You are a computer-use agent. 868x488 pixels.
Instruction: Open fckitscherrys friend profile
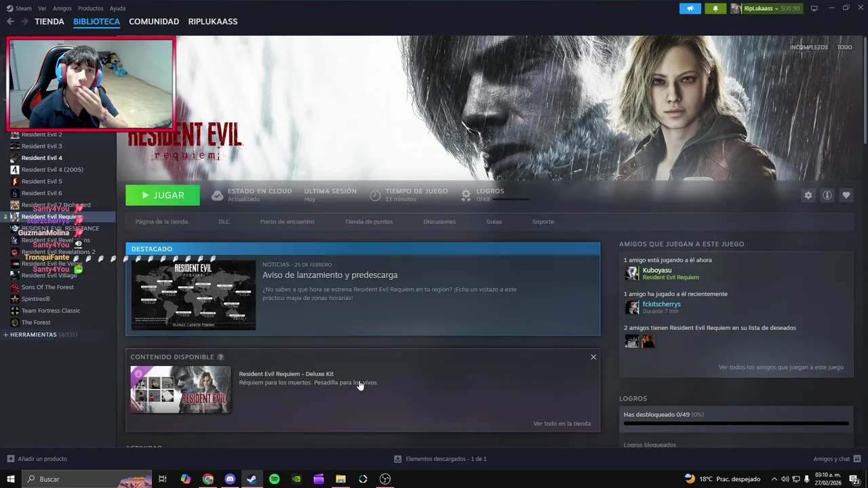662,304
